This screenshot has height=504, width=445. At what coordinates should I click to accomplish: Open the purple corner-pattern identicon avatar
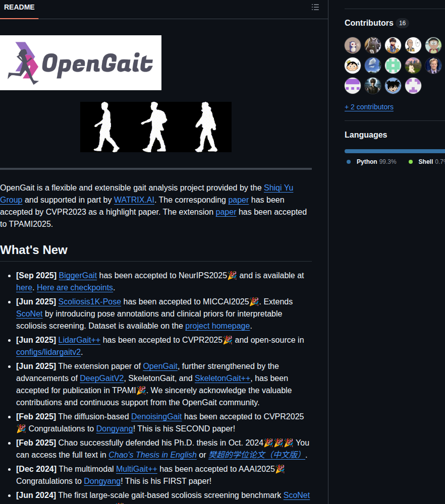coord(413,86)
